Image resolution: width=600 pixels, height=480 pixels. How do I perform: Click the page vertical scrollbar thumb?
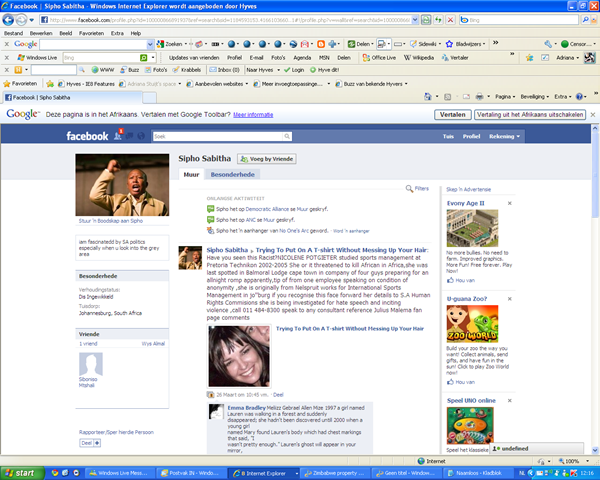[595, 175]
